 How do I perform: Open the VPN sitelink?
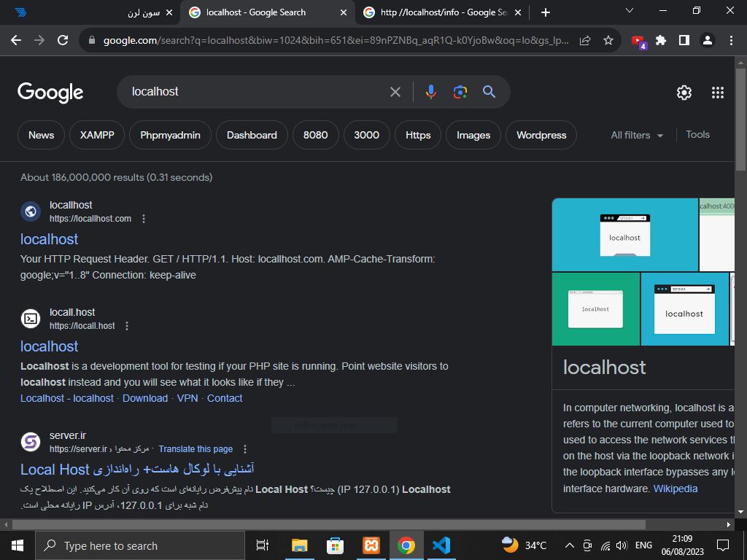pyautogui.click(x=187, y=398)
